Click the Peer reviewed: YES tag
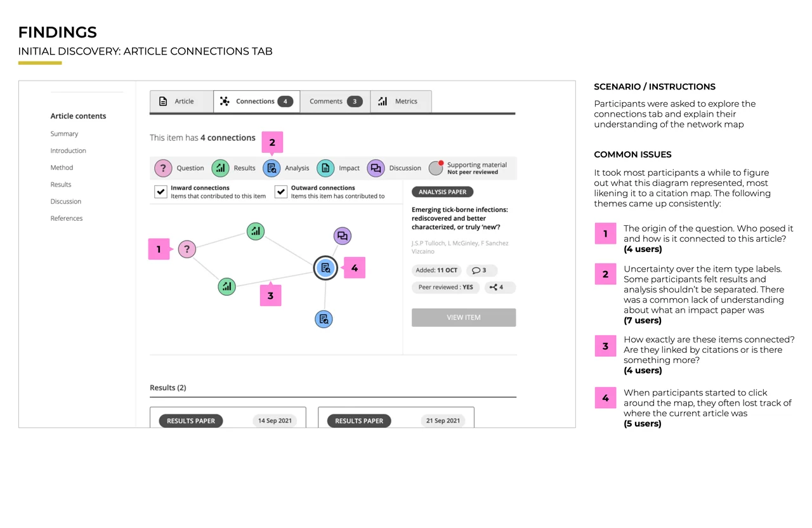Viewport: 812px width, 528px height. (x=445, y=287)
